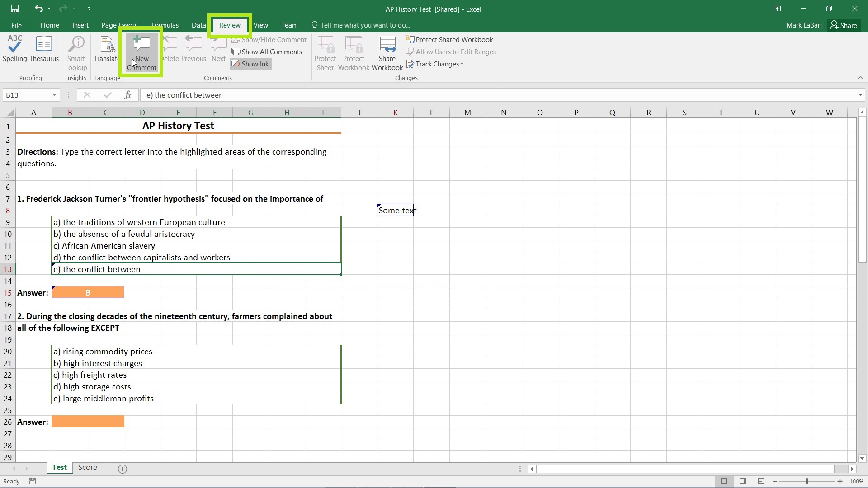Toggle Show Ink option
Screen dimensions: 868x488
(x=250, y=64)
